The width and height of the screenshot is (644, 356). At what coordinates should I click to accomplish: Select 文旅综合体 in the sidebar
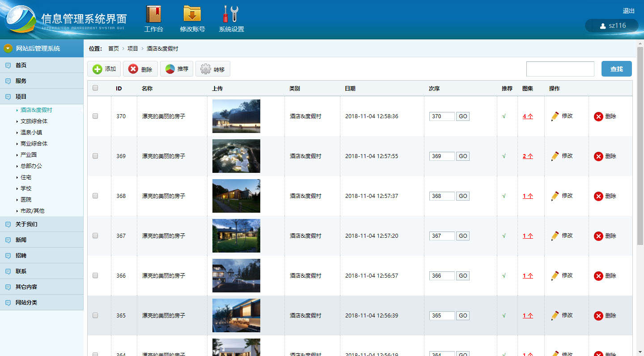(x=34, y=121)
